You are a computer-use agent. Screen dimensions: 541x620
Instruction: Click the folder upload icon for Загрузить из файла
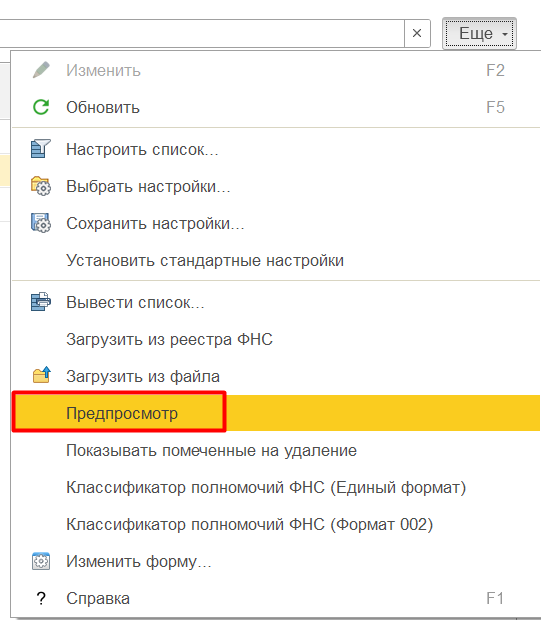[x=42, y=375]
